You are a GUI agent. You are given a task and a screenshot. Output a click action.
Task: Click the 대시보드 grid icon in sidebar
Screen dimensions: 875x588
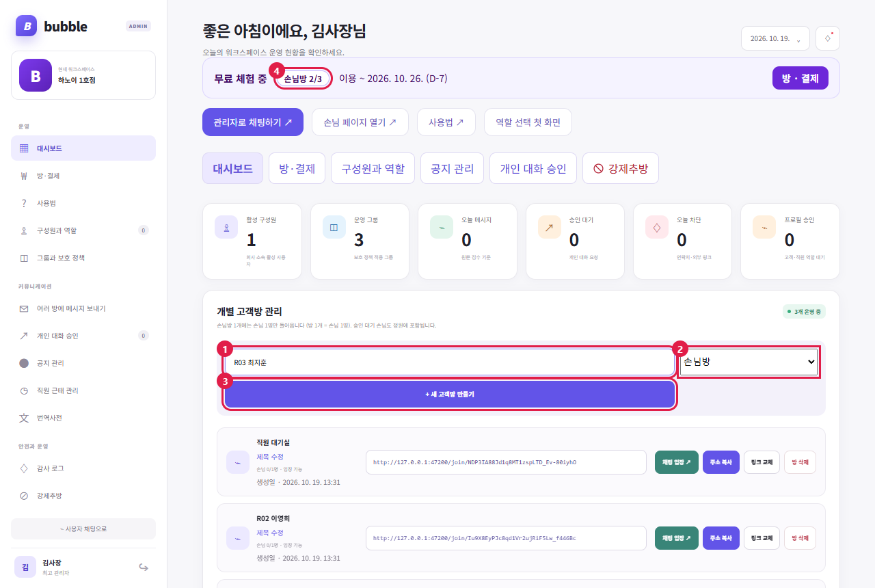[24, 148]
